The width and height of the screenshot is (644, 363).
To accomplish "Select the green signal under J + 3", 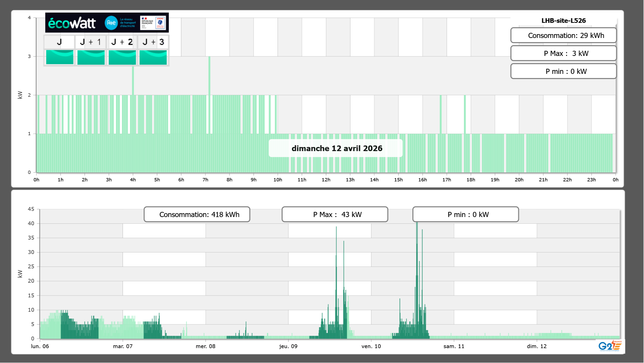I will (x=153, y=57).
